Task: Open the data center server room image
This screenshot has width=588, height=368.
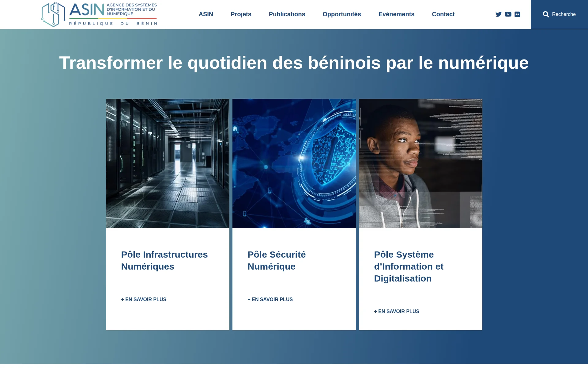Action: click(168, 163)
